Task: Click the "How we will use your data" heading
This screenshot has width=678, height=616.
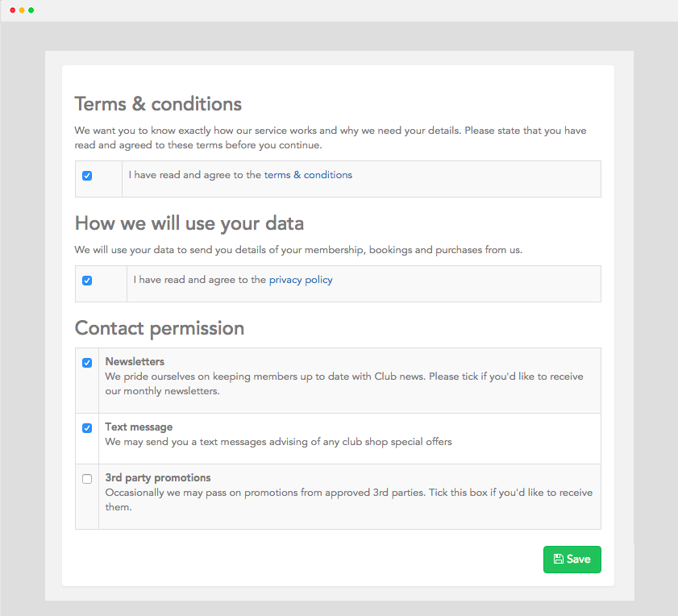Action: pyautogui.click(x=189, y=223)
